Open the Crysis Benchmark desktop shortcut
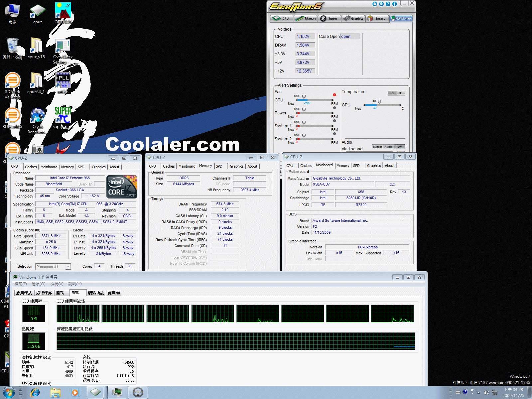Image resolution: width=532 pixels, height=399 pixels. pyautogui.click(x=37, y=121)
